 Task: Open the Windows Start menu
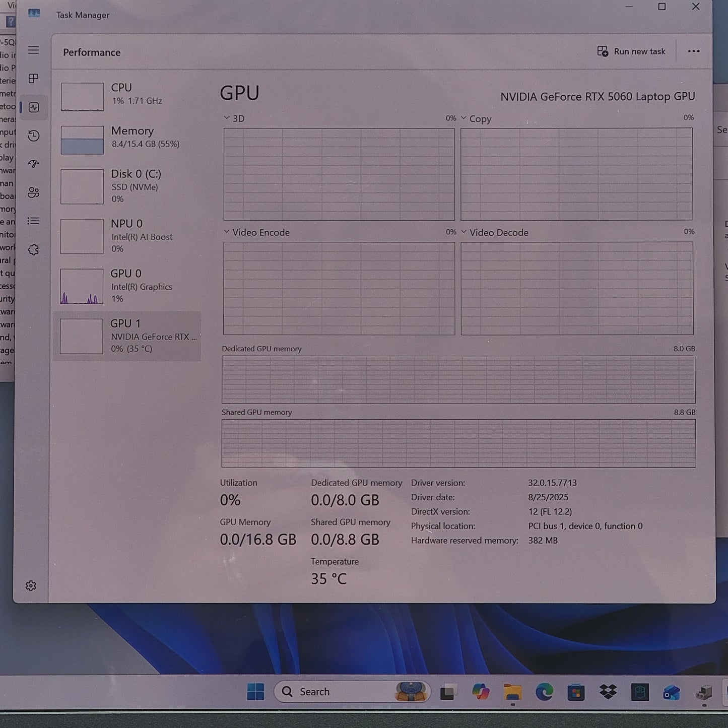click(x=255, y=692)
